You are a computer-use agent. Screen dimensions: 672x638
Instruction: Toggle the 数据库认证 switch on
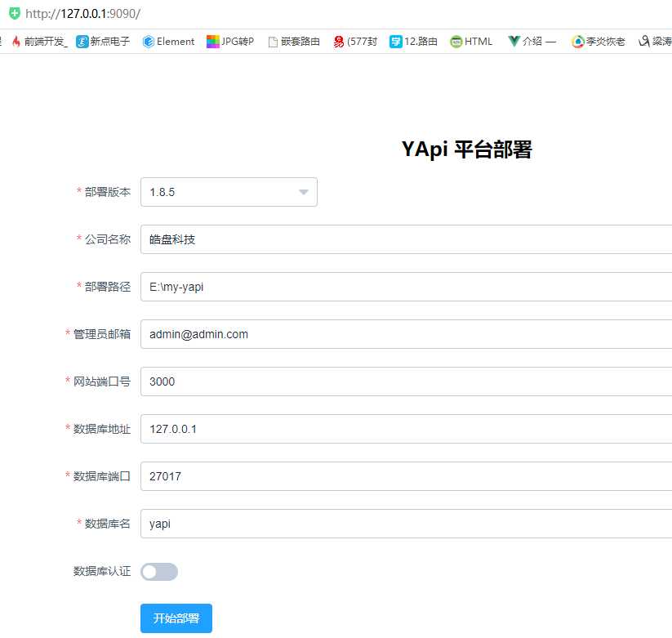[159, 572]
